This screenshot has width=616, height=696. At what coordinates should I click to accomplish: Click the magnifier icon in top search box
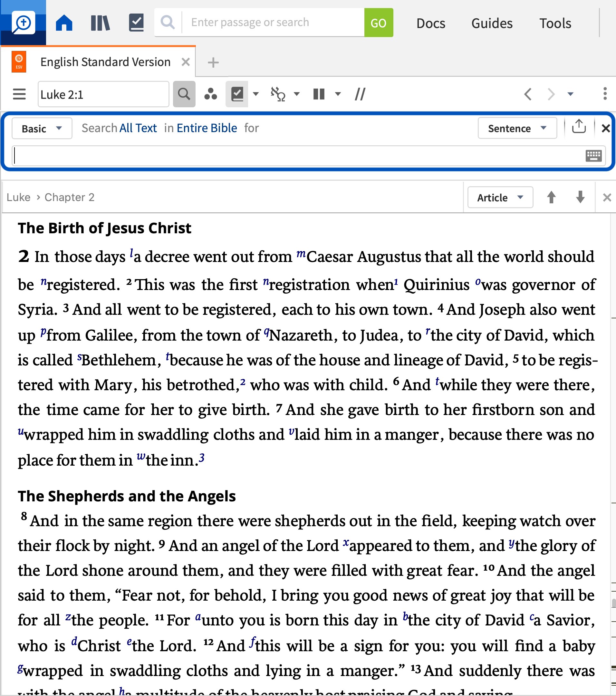tap(168, 23)
